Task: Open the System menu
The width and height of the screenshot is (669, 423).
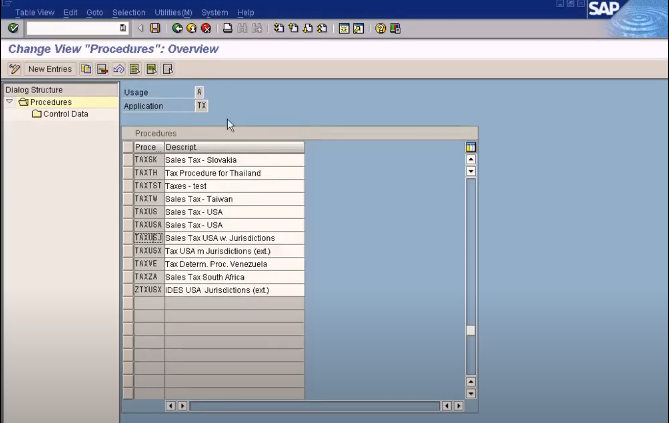Action: click(x=215, y=12)
